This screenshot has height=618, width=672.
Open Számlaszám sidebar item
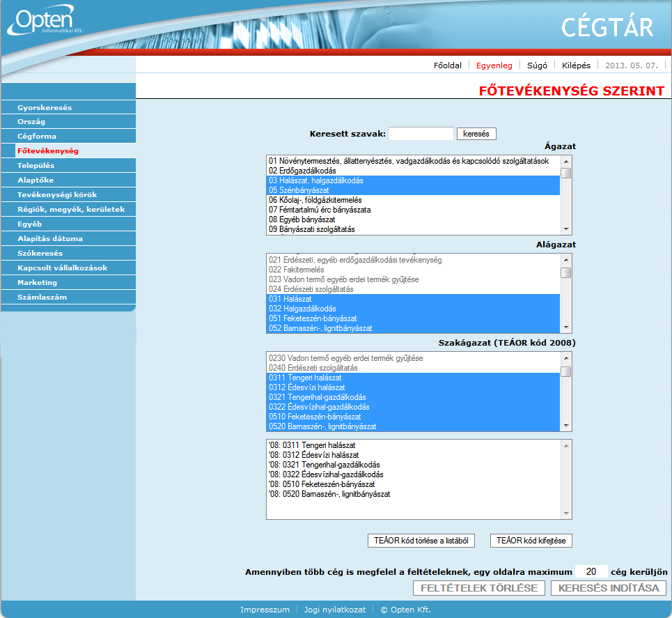[x=68, y=297]
